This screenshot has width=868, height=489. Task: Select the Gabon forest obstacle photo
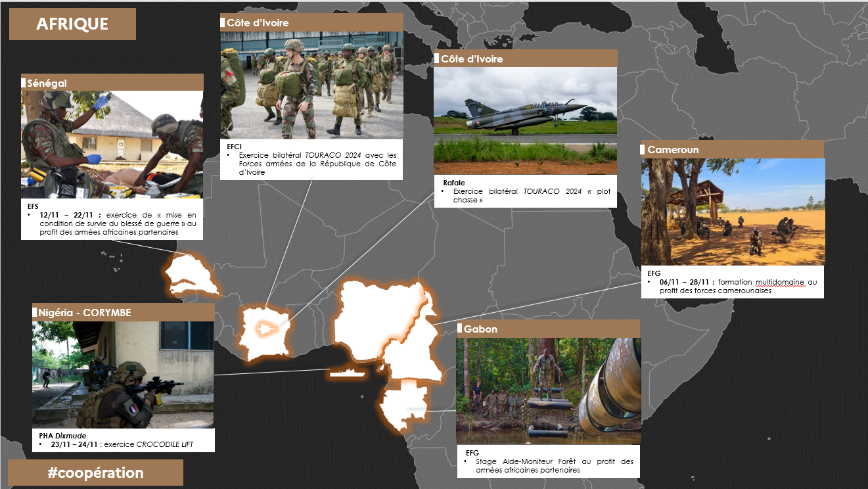coord(548,390)
